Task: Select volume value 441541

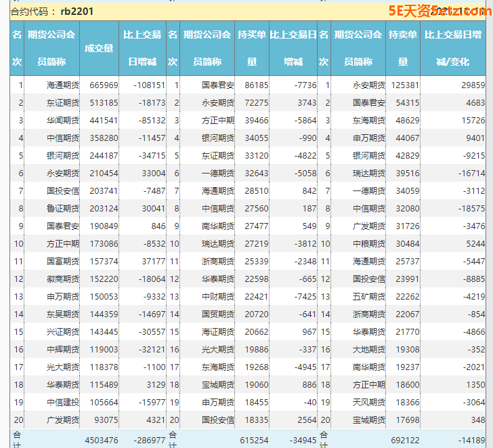Action: tap(104, 120)
